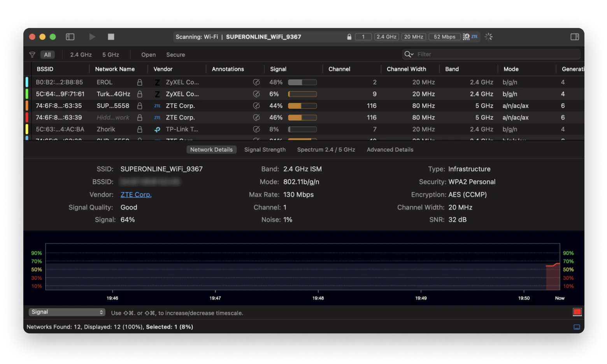Click TP-Link vendor icon in Zhorik row
This screenshot has width=607, height=364.
pos(157,129)
